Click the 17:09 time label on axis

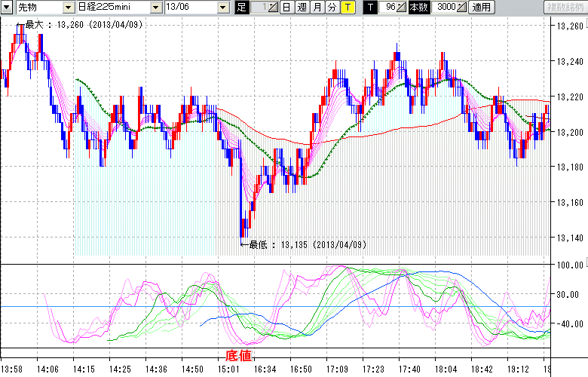click(335, 369)
